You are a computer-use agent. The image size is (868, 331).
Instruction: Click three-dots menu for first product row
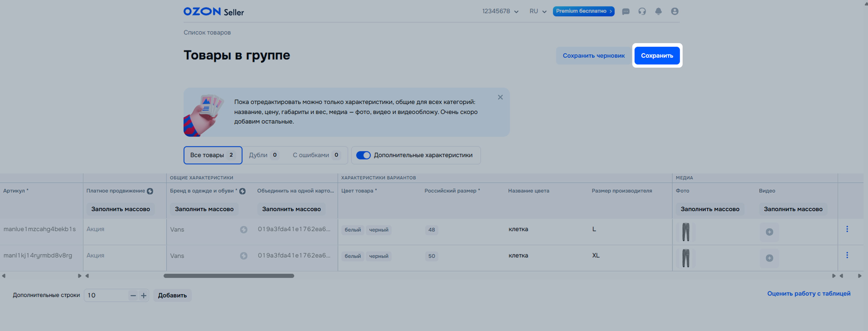point(847,229)
